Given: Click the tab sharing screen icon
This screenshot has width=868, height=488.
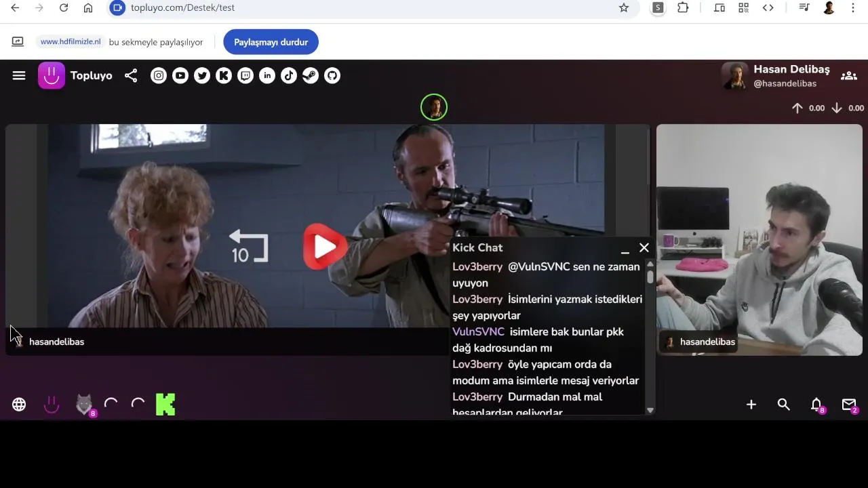Looking at the screenshot, I should 18,42.
